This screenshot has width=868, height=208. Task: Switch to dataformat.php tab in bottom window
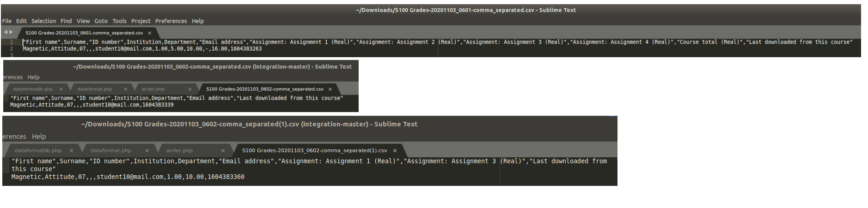111,150
